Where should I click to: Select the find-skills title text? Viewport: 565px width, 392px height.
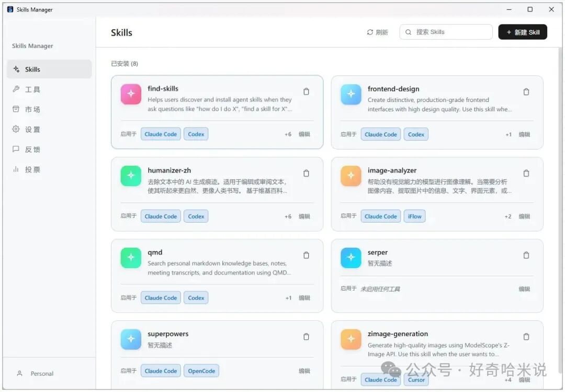point(163,88)
